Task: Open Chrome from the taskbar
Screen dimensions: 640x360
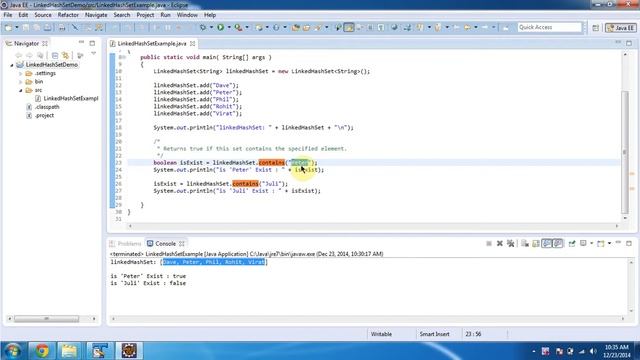Action: 42,350
